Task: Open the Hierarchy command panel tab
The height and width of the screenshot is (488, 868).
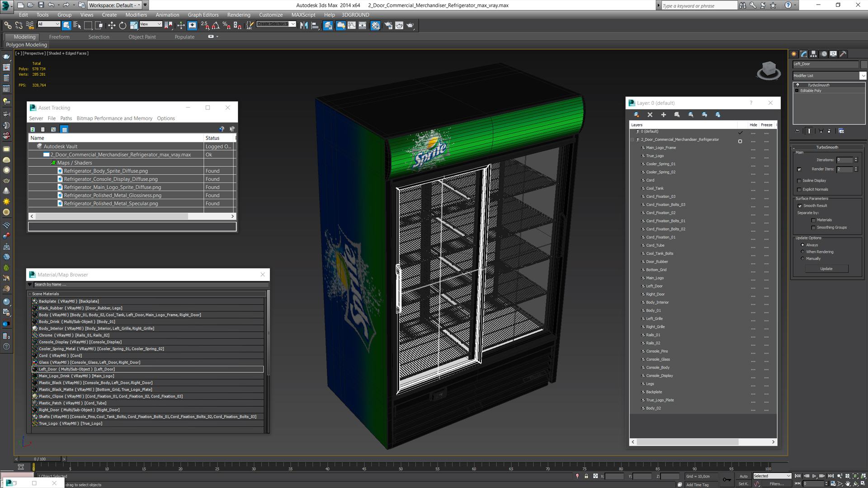Action: point(814,54)
